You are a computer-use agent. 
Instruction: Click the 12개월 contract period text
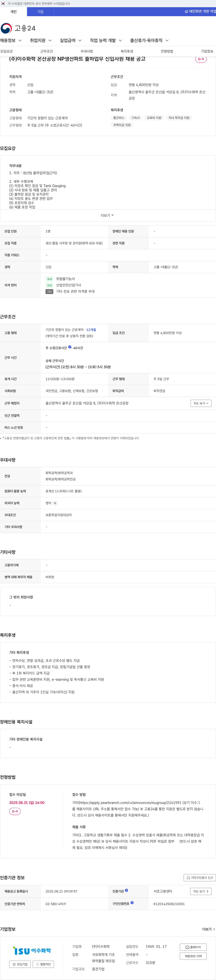click(x=91, y=330)
